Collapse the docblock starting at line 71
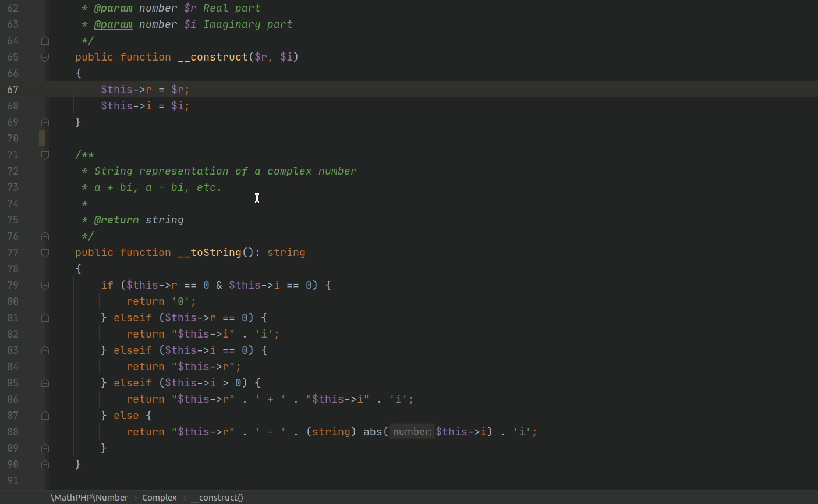Image resolution: width=818 pixels, height=504 pixels. coord(45,155)
